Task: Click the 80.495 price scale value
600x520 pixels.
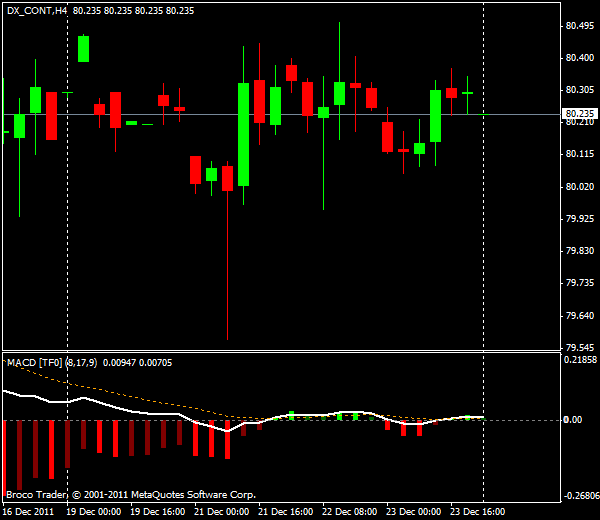Action: [580, 26]
